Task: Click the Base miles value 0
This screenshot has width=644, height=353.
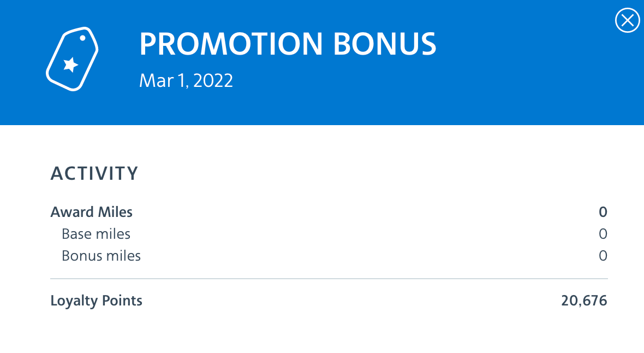Action: coord(603,234)
